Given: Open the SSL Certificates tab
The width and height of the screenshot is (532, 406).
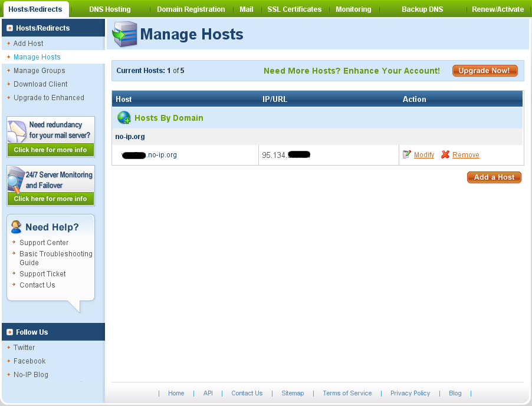Looking at the screenshot, I should tap(294, 9).
